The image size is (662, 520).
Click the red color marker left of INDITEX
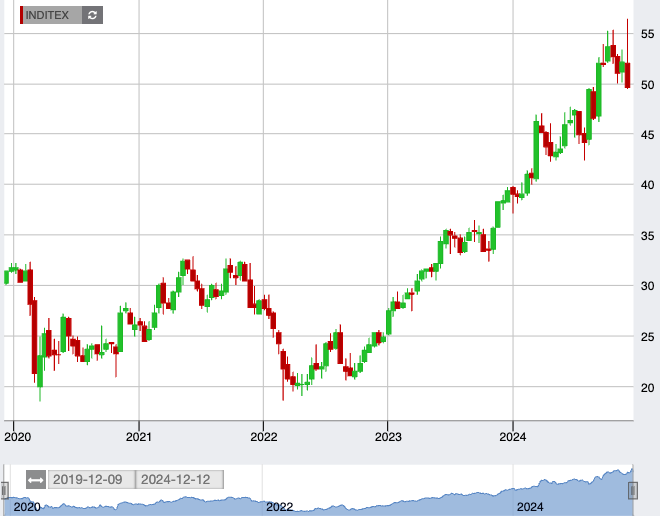point(22,15)
